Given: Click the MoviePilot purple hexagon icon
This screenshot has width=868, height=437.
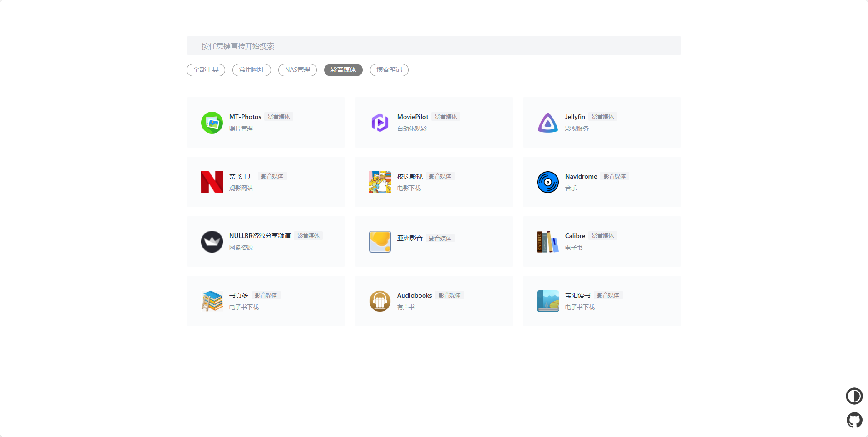Looking at the screenshot, I should [380, 123].
